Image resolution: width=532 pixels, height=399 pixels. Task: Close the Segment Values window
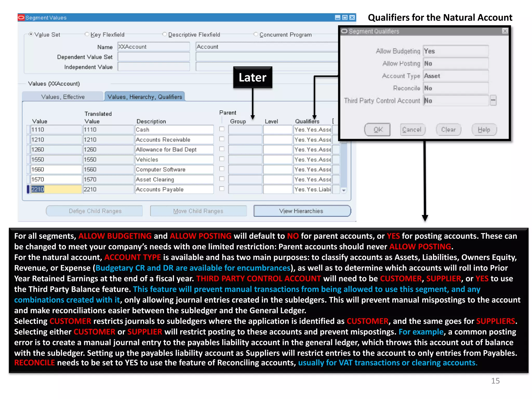[x=352, y=17]
